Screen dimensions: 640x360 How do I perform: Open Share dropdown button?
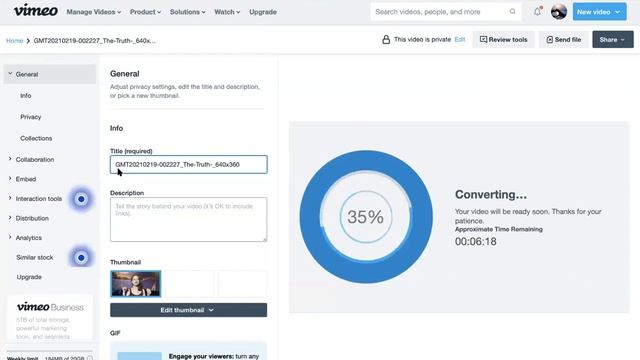(613, 40)
